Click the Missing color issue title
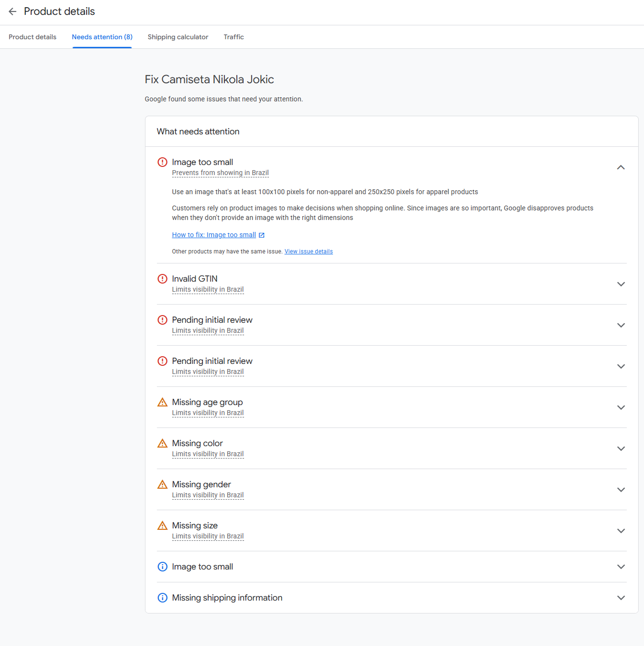The image size is (644, 646). pyautogui.click(x=198, y=443)
